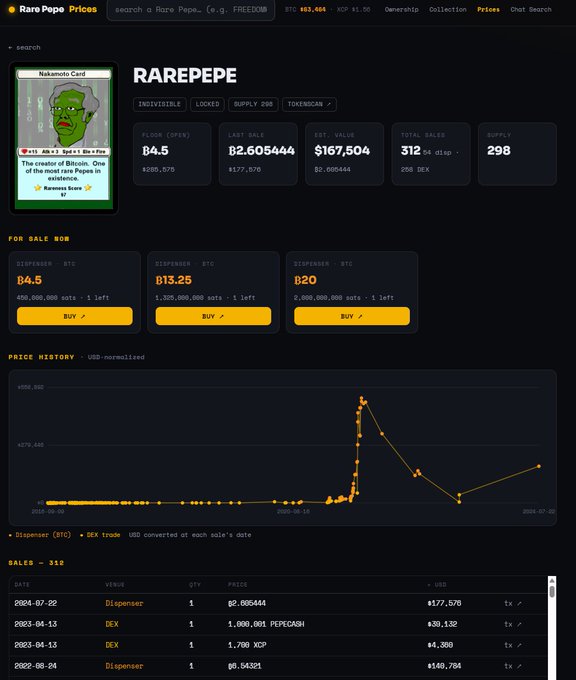The image size is (576, 680).
Task: Click the scroll up arrow of sales table
Action: (x=552, y=580)
